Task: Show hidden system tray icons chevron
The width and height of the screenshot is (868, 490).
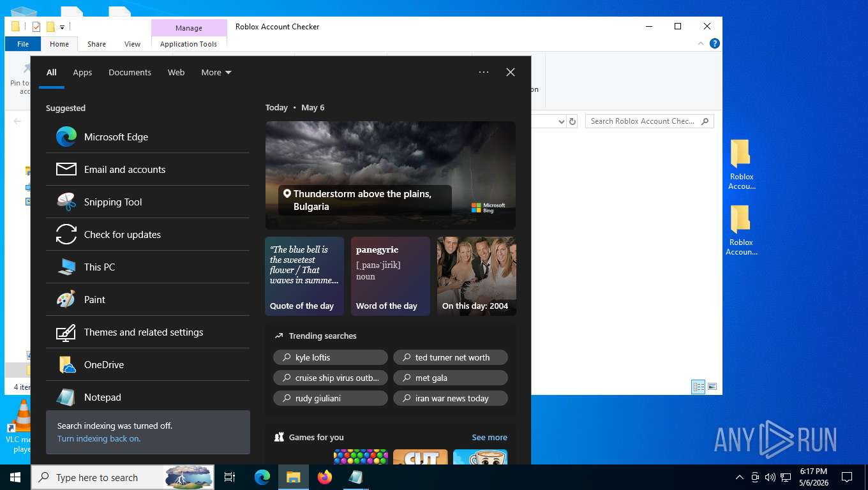Action: pos(740,477)
